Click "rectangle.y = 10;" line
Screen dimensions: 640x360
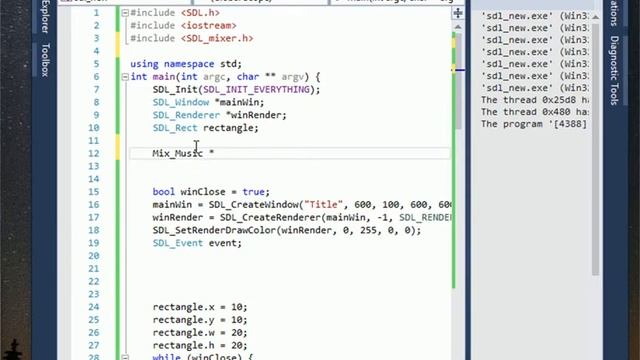click(x=200, y=320)
